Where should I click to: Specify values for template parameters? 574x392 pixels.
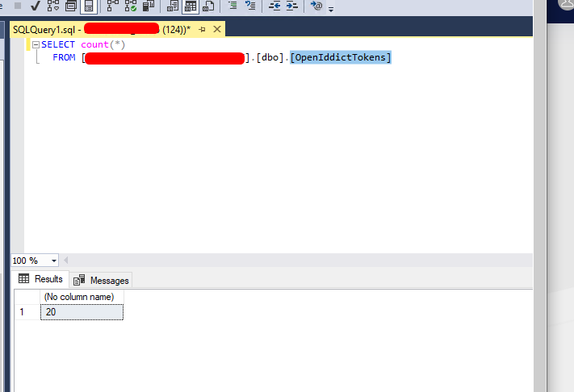pyautogui.click(x=316, y=6)
